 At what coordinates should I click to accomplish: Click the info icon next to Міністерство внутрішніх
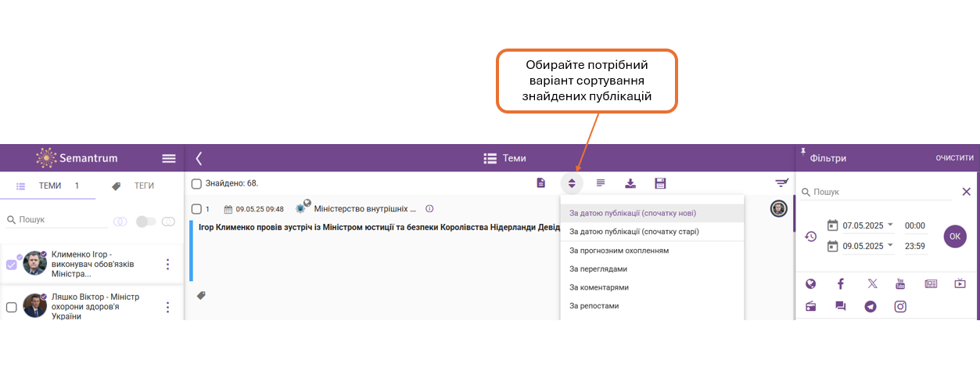[429, 209]
